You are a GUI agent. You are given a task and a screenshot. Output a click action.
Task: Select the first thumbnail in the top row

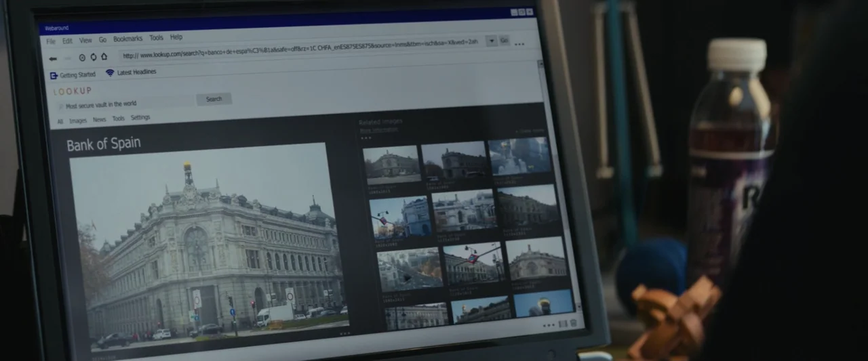pyautogui.click(x=392, y=165)
